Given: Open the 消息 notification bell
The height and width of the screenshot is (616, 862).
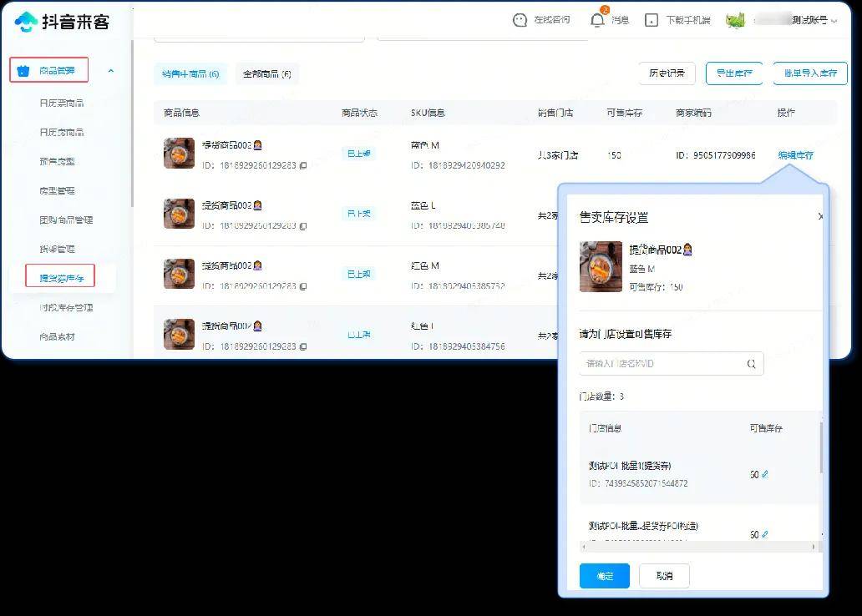Looking at the screenshot, I should tap(597, 20).
